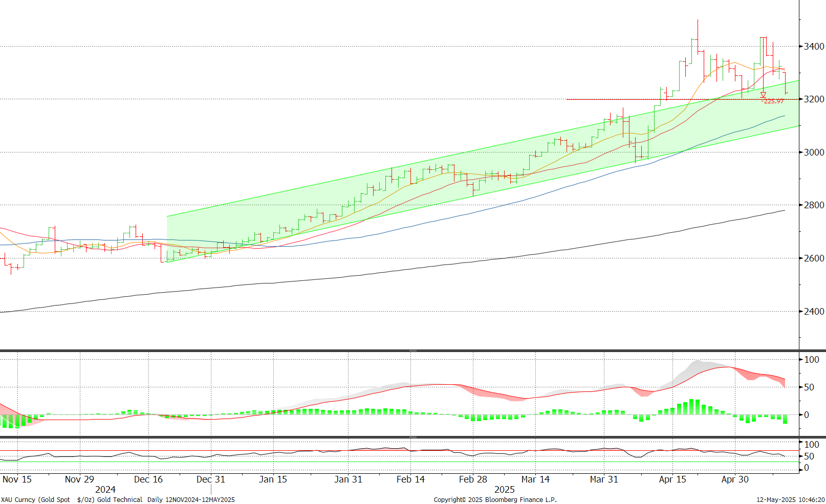Select the Jan 31 date label
826x504 pixels.
(x=348, y=479)
